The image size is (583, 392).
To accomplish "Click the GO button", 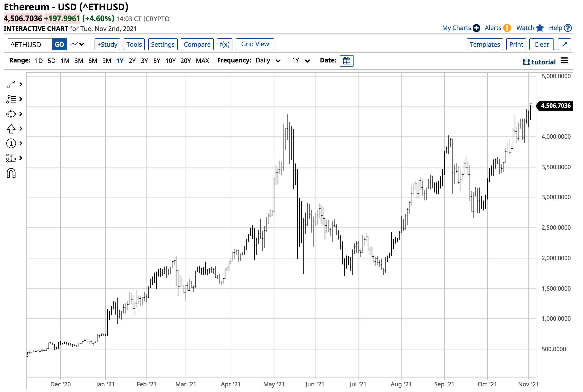I will pos(59,44).
